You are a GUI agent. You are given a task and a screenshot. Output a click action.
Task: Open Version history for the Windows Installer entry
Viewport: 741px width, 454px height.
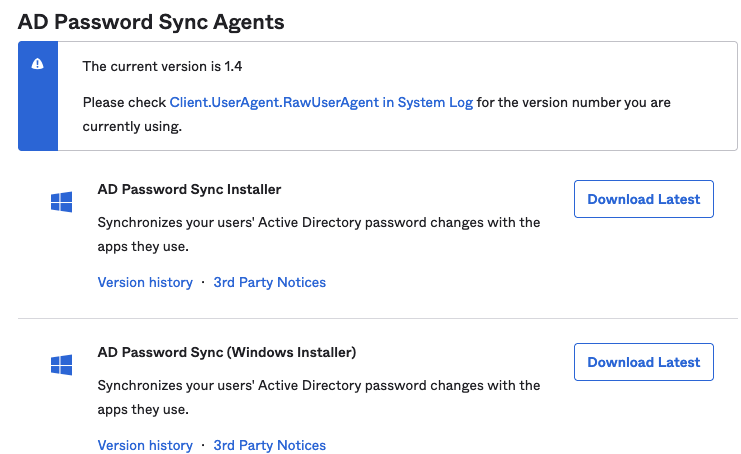[145, 445]
